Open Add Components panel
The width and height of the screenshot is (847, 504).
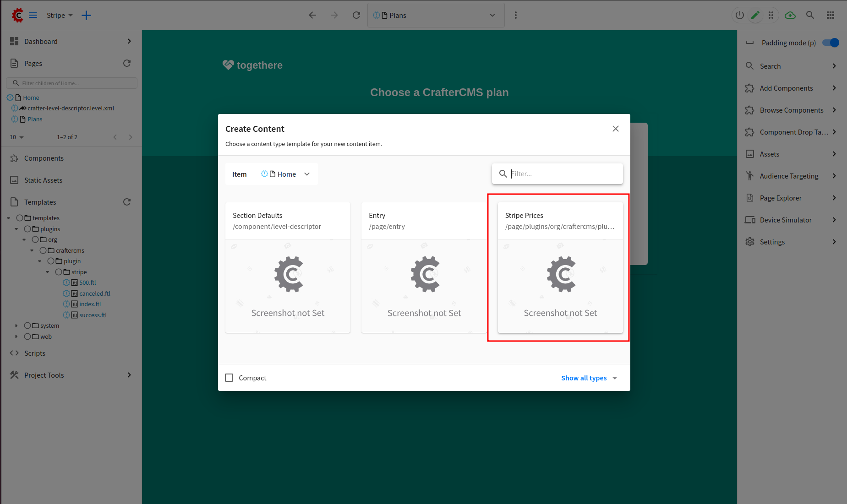coord(792,88)
